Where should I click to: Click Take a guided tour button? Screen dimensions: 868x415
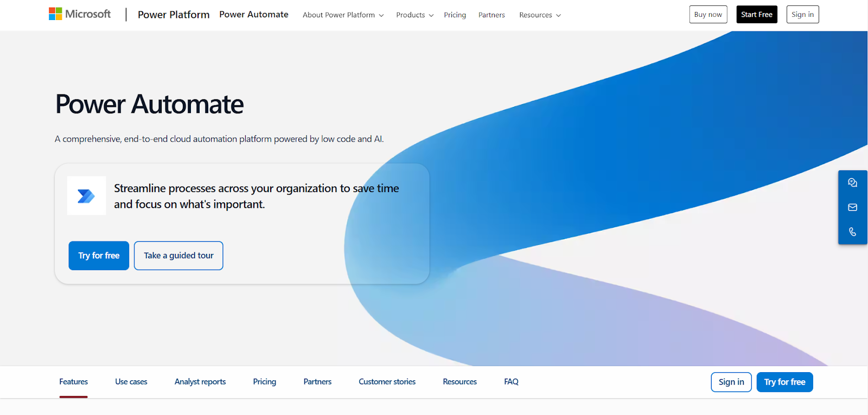click(x=178, y=256)
